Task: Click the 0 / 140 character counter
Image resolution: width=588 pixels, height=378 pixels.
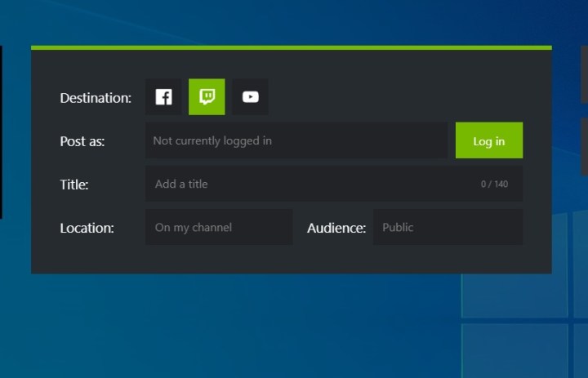Action: (494, 185)
